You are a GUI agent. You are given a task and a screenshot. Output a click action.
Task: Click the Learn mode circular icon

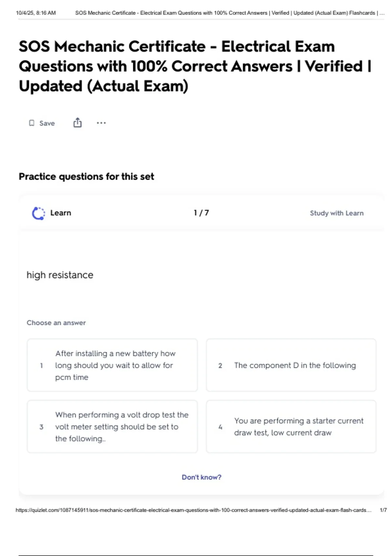[x=39, y=213]
